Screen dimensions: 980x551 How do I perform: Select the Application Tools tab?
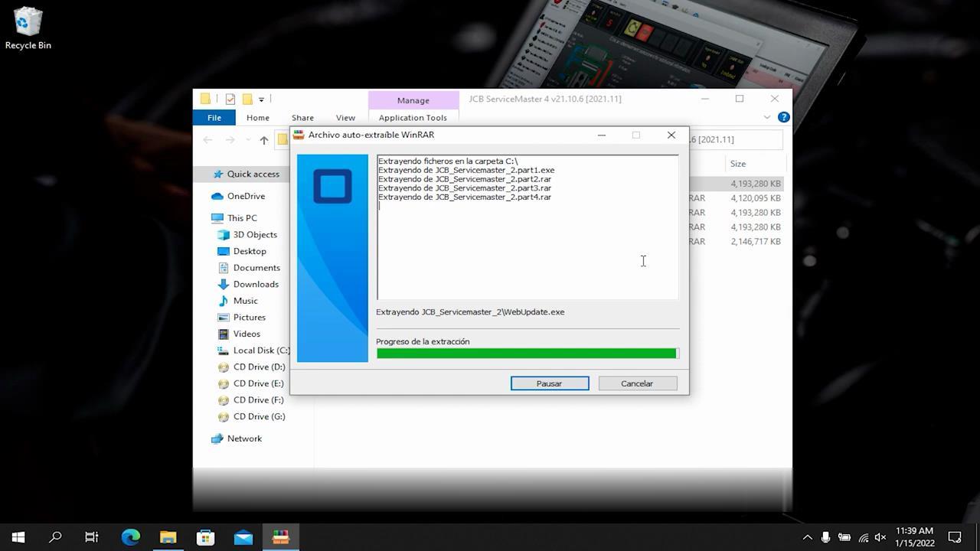(413, 118)
